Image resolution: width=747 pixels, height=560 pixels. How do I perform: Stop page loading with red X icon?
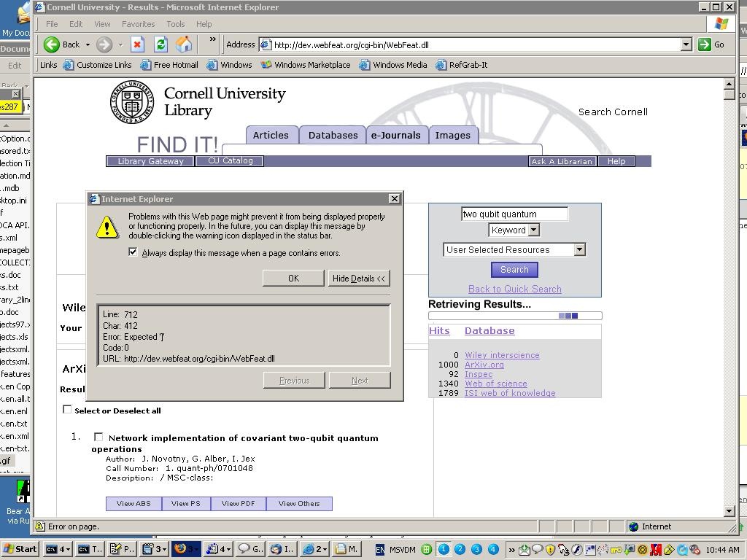[x=137, y=44]
